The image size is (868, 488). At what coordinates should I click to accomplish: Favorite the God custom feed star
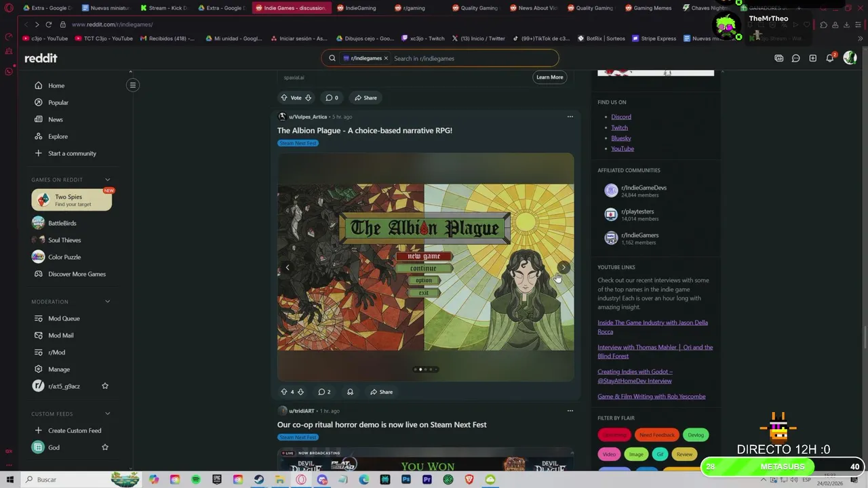point(105,447)
